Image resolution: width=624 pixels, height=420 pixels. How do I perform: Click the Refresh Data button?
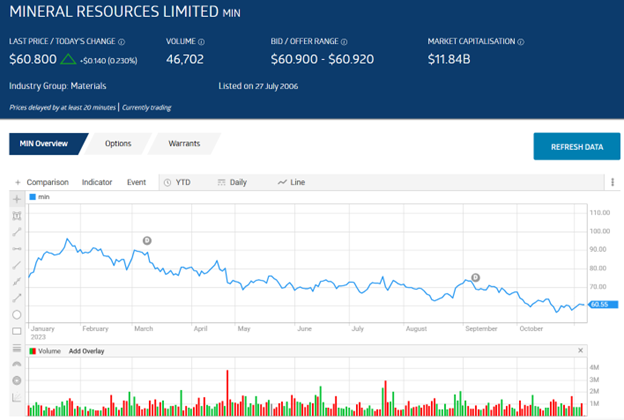[577, 147]
